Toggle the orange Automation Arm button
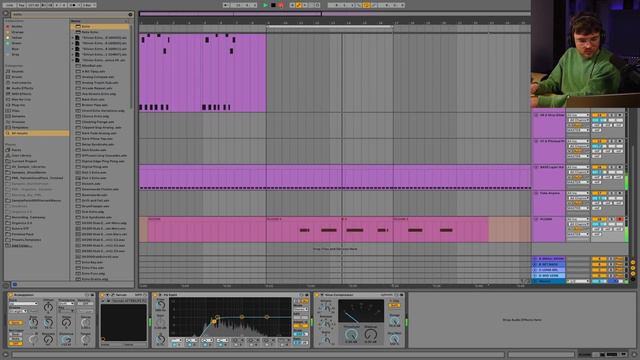Image resolution: width=640 pixels, height=360 pixels. (298, 5)
